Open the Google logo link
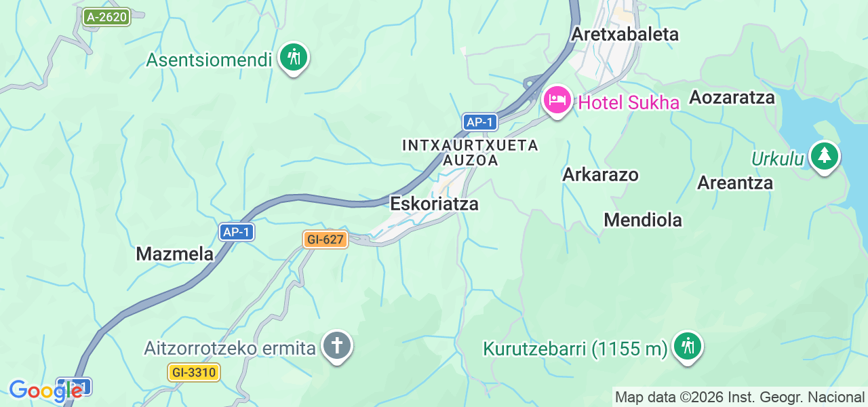Screen dimensions: 868x407 (x=45, y=391)
